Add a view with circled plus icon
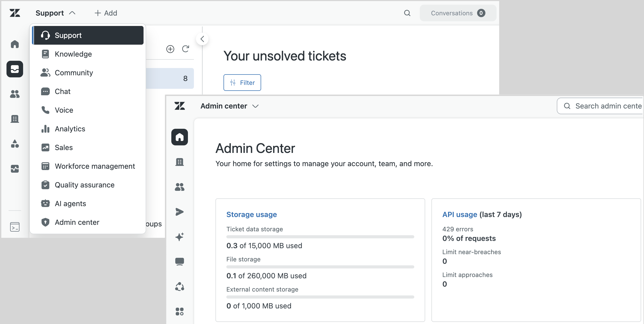The image size is (644, 324). pos(170,49)
